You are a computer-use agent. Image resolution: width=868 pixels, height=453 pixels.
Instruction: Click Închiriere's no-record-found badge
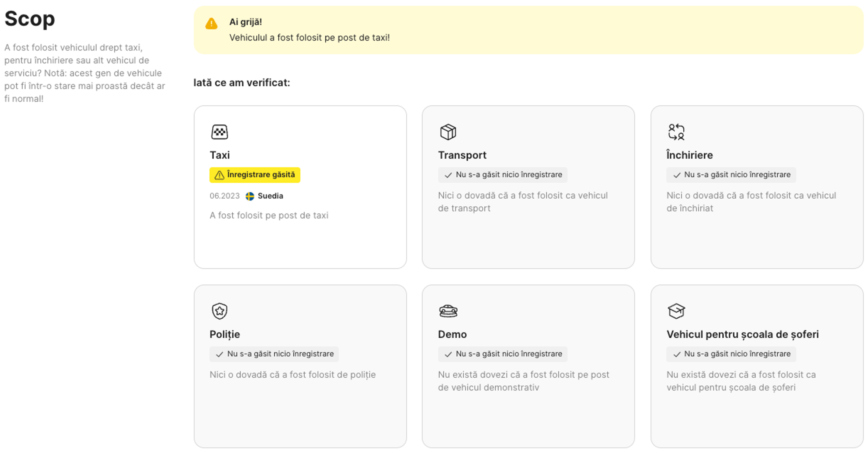point(731,175)
